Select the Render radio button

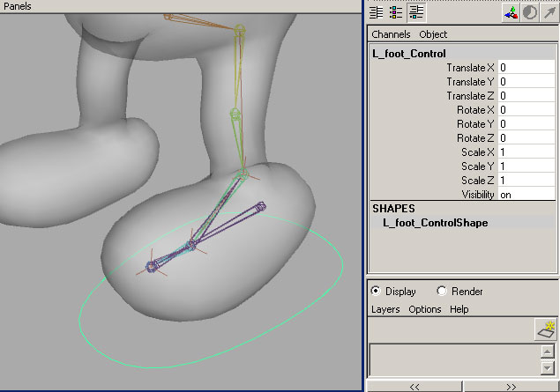(442, 291)
